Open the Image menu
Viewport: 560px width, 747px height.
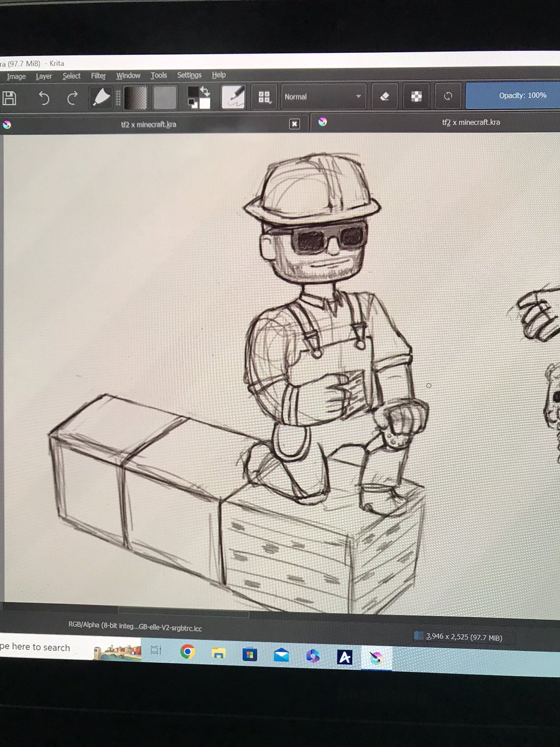pos(16,77)
